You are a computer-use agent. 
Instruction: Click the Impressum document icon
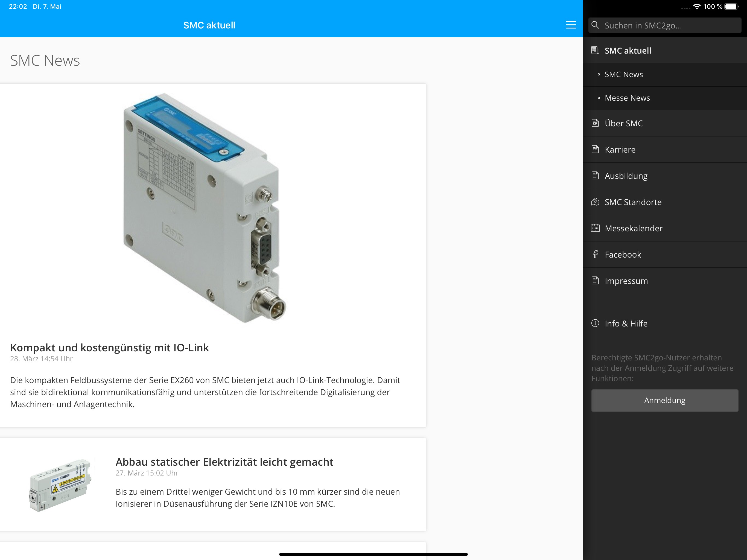(595, 281)
